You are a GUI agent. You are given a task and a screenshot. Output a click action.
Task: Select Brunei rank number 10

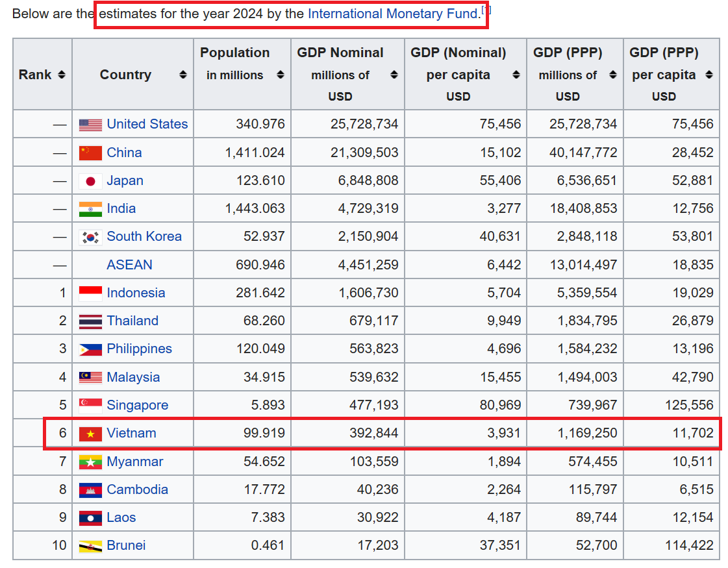pyautogui.click(x=59, y=545)
